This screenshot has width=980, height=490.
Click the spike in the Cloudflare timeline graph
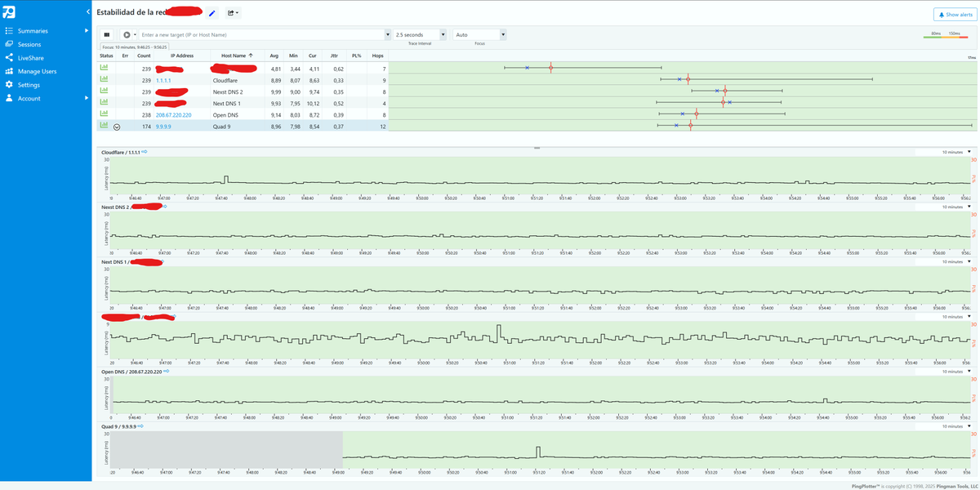pos(227,179)
